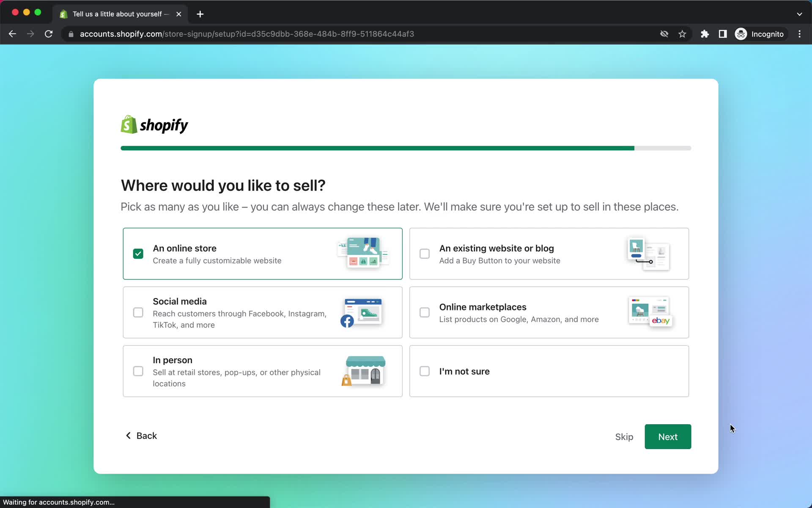Click the Next button
Image resolution: width=812 pixels, height=508 pixels.
[668, 436]
